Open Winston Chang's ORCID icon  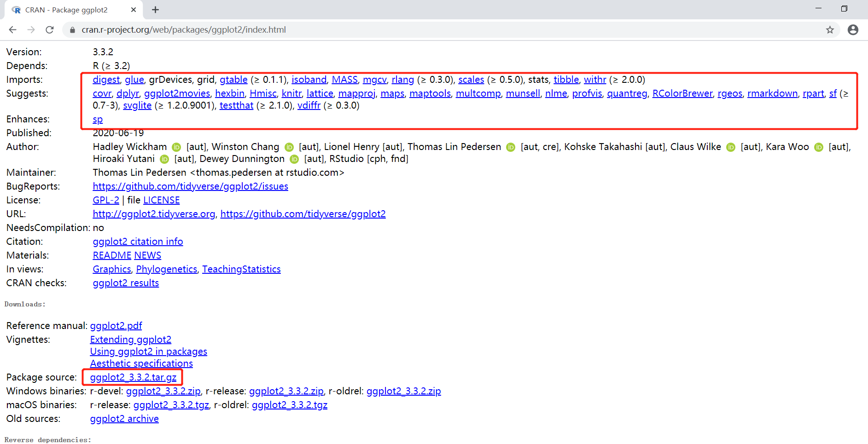[289, 147]
